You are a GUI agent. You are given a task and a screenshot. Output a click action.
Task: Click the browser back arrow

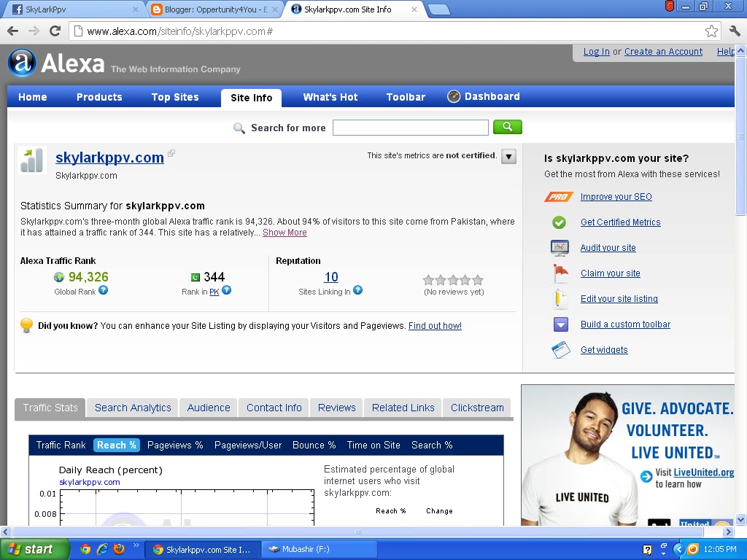pos(13,31)
